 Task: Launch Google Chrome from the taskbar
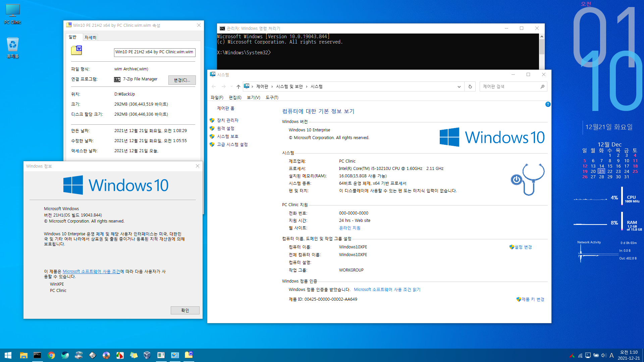(51, 355)
